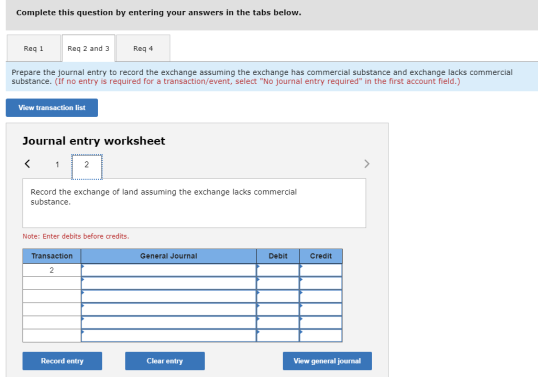Select the Req 2 and 3 tab
Image resolution: width=560 pixels, height=377 pixels.
tap(89, 48)
